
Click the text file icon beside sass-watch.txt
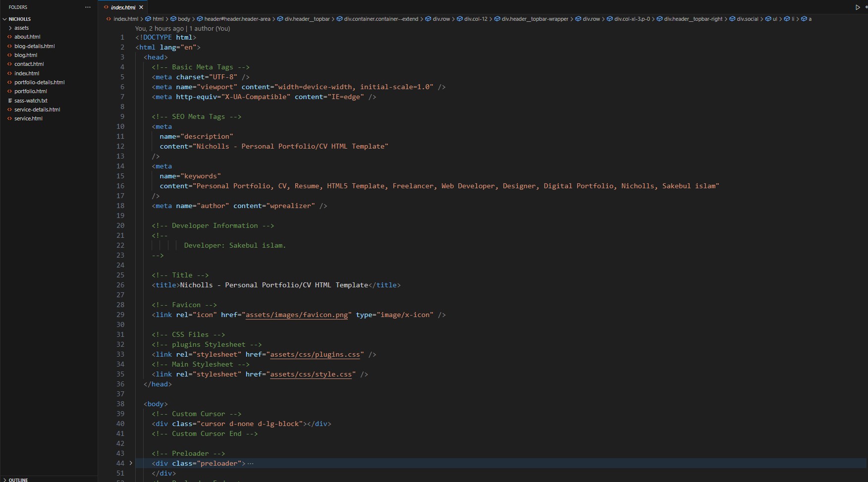9,101
